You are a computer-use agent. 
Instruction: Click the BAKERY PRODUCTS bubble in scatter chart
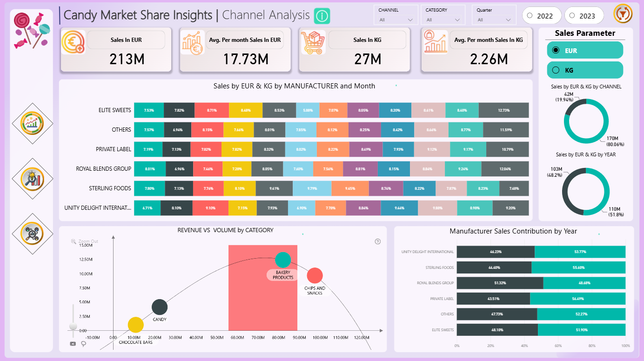tap(283, 260)
